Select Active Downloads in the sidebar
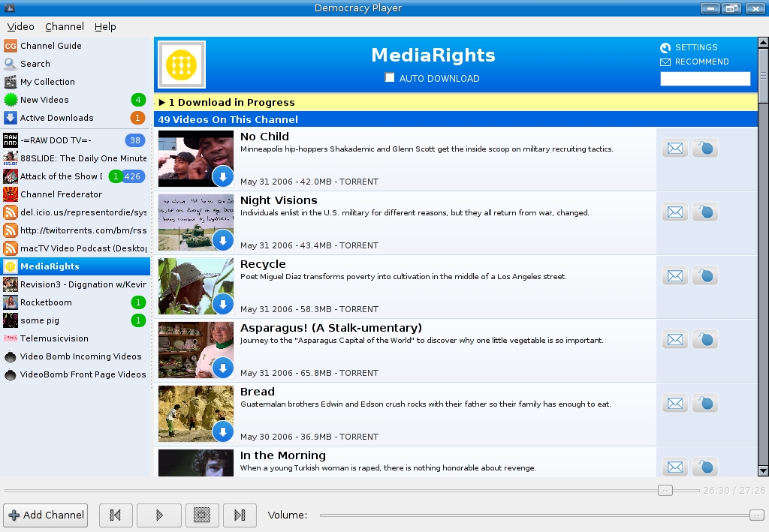This screenshot has height=532, width=769. tap(56, 118)
